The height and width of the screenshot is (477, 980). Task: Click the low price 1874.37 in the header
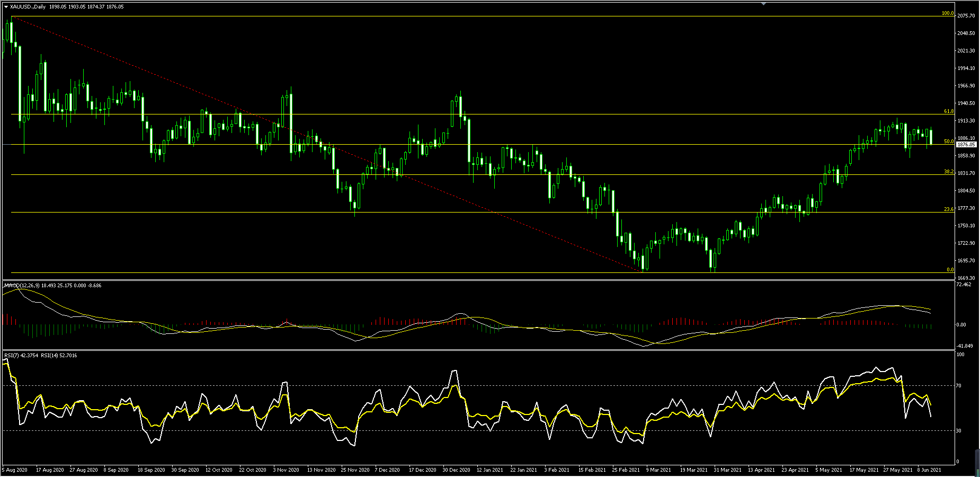pyautogui.click(x=95, y=7)
